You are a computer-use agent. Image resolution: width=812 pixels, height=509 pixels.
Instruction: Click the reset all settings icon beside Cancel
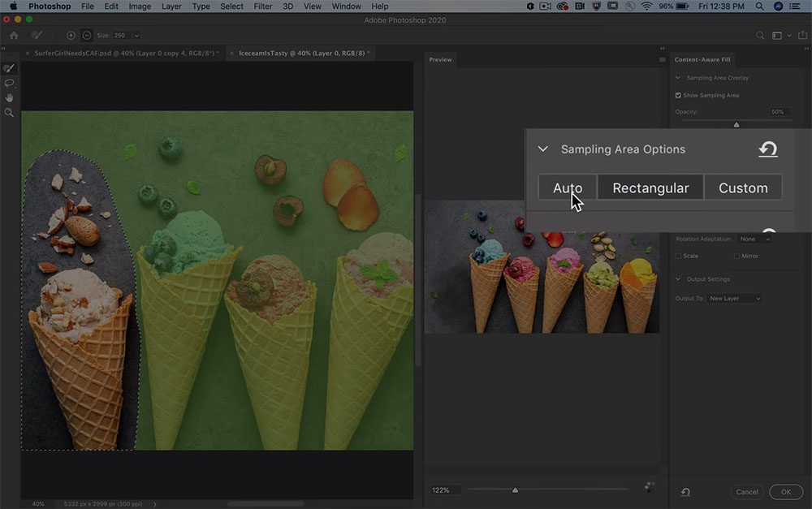[686, 492]
